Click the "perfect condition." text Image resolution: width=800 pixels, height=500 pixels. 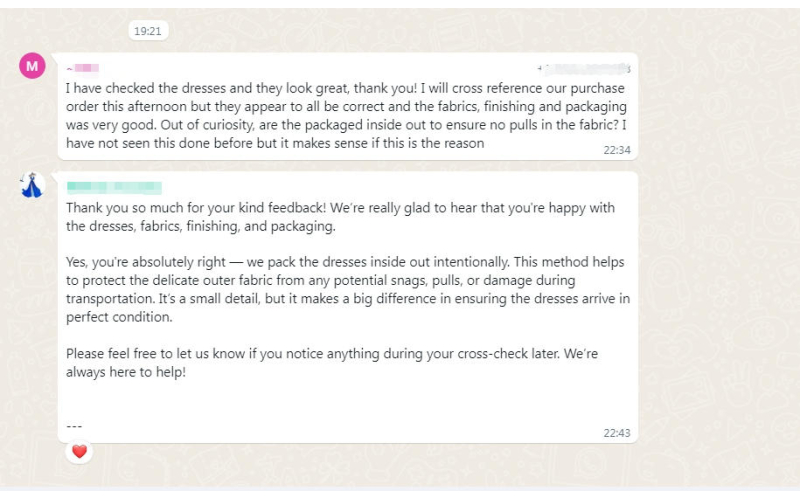tap(119, 317)
